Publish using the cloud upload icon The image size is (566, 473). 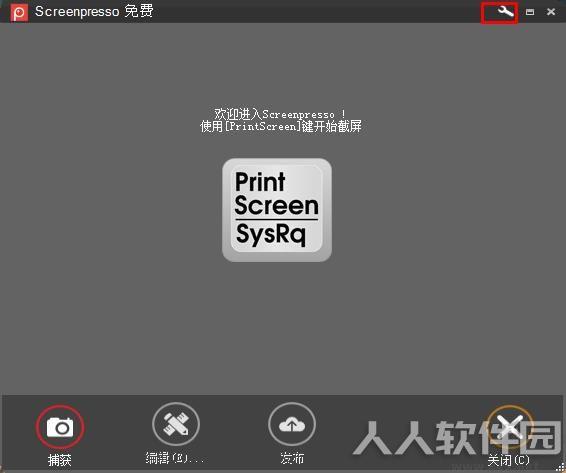(292, 424)
